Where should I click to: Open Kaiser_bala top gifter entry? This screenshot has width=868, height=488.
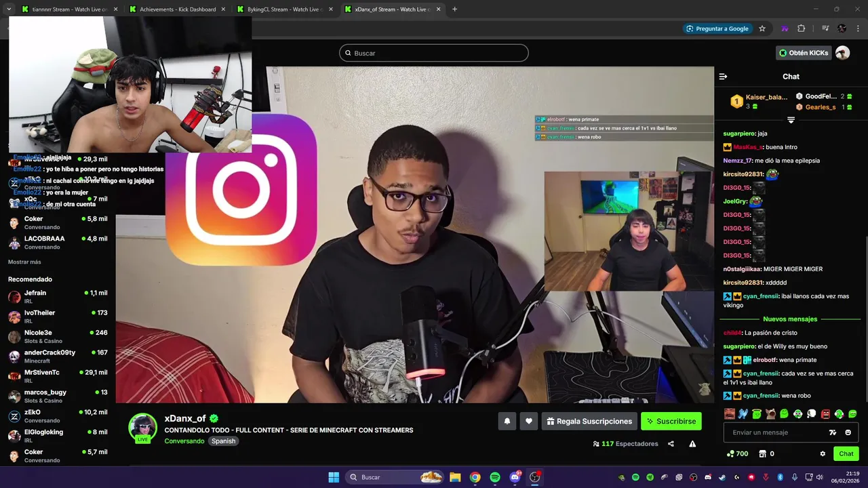pos(759,101)
